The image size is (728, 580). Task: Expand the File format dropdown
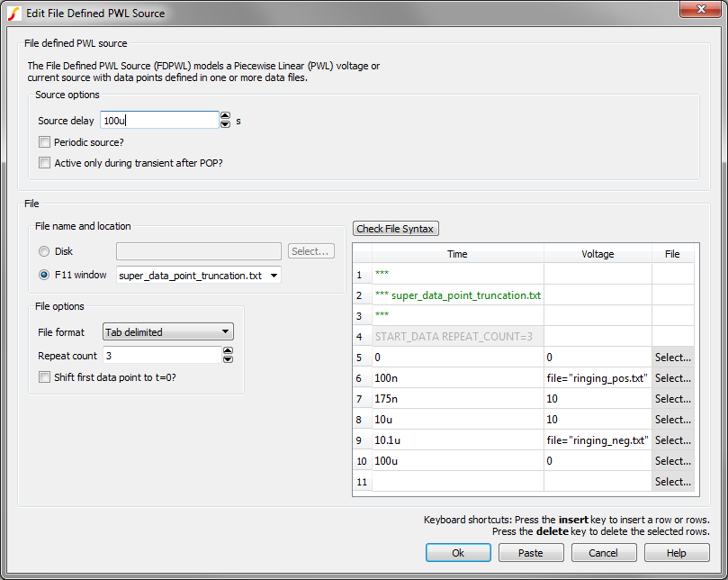[x=225, y=332]
